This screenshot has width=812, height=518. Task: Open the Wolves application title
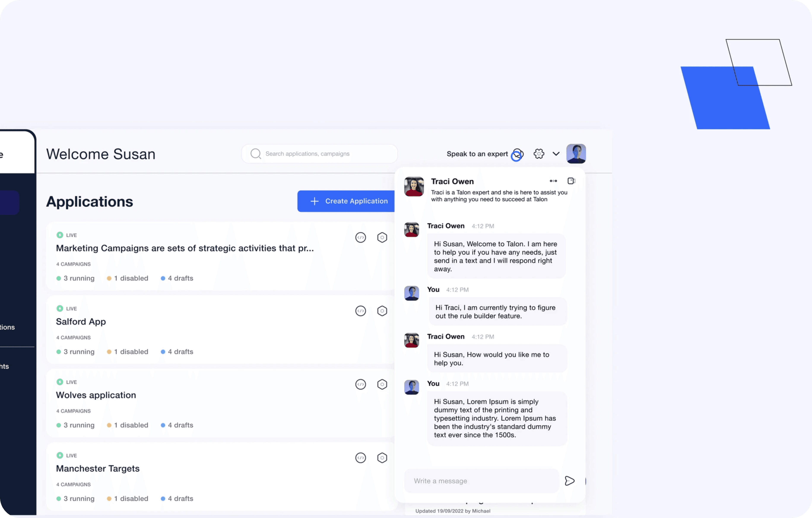click(x=96, y=395)
